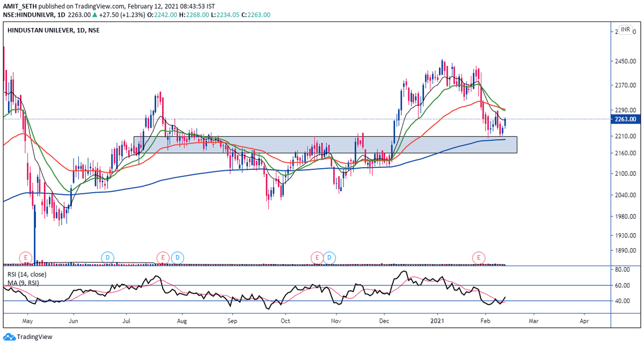Click the AMIT_SETH author name
The image size is (644, 346).
tap(20, 6)
